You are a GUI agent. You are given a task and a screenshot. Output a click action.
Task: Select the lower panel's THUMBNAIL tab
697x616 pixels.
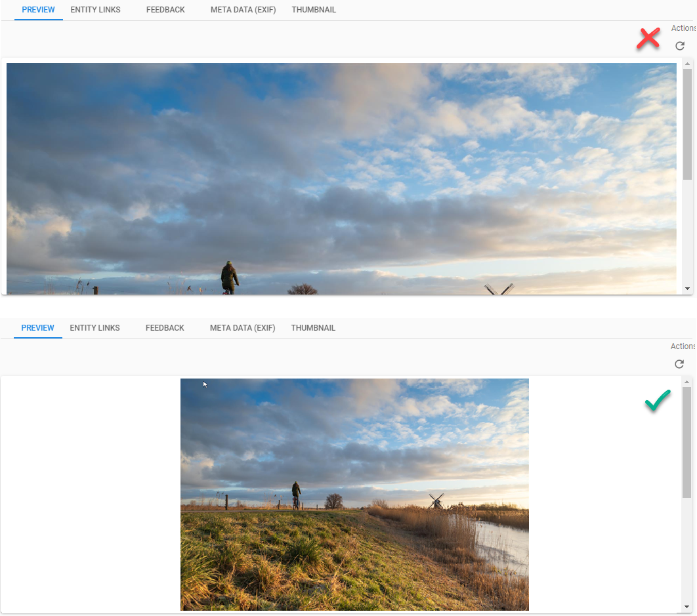pyautogui.click(x=313, y=328)
